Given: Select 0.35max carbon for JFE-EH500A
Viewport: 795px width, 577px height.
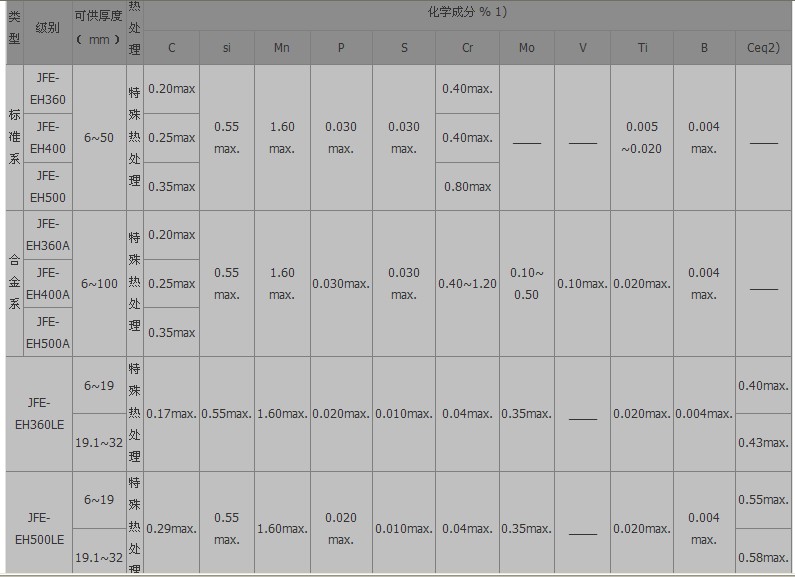Looking at the screenshot, I should click(x=171, y=333).
